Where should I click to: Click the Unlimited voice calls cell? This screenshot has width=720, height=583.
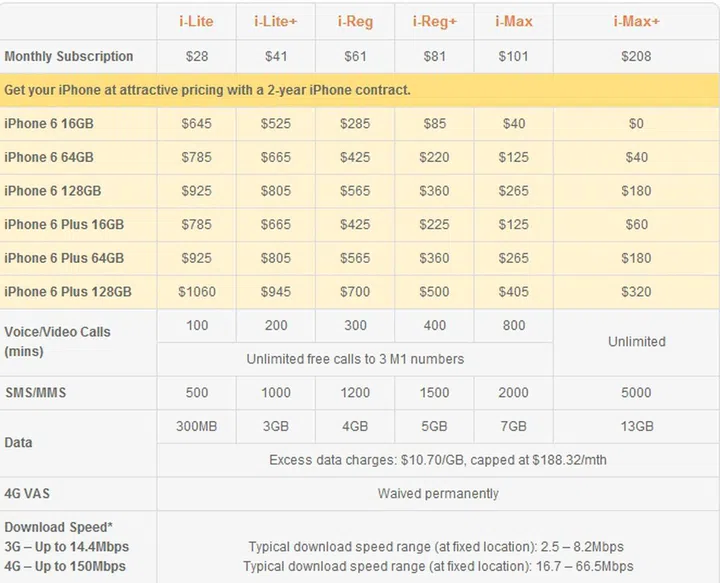[x=636, y=341]
